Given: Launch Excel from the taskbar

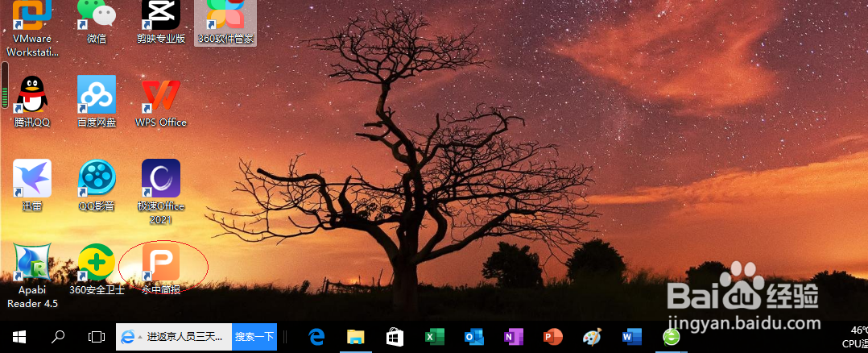Looking at the screenshot, I should pyautogui.click(x=435, y=336).
